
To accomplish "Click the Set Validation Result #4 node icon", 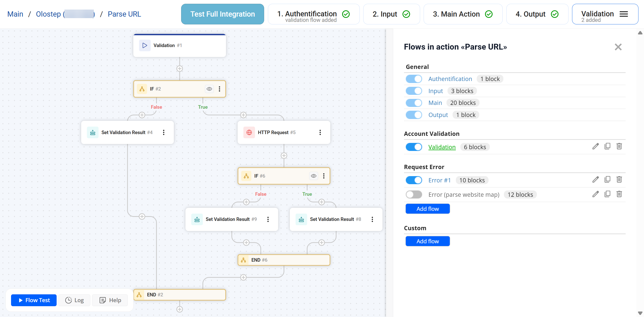I will point(93,132).
